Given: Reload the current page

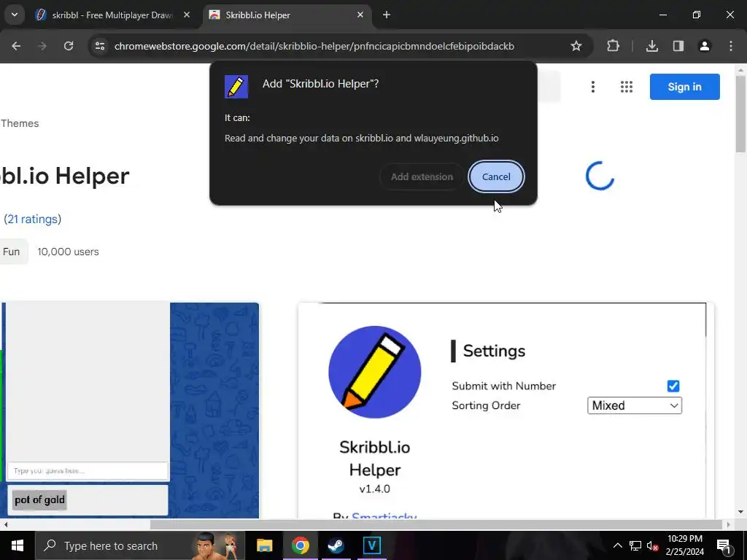Looking at the screenshot, I should [69, 46].
